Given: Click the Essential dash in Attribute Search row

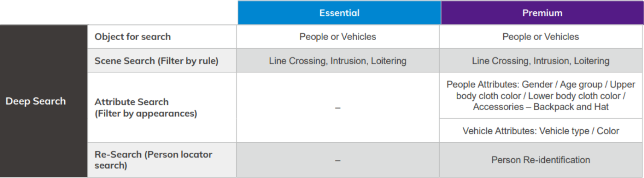Looking at the screenshot, I should (x=338, y=108).
